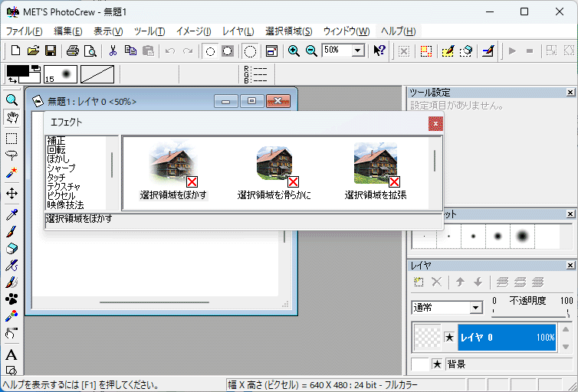The height and width of the screenshot is (392, 578).
Task: Click the Print icon
Action: pos(73,51)
